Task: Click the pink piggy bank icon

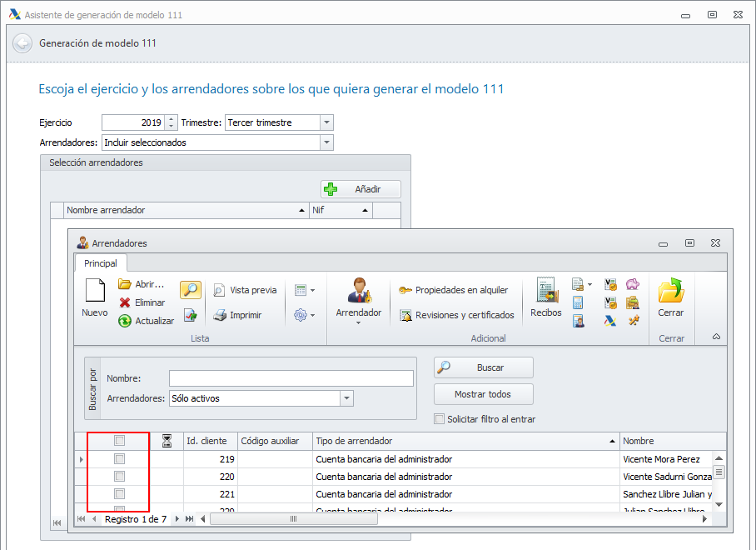Action: (x=633, y=284)
